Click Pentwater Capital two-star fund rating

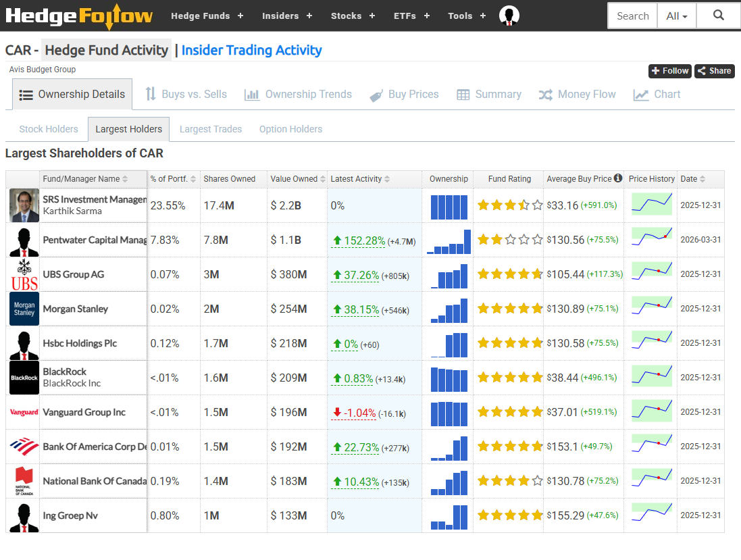510,240
